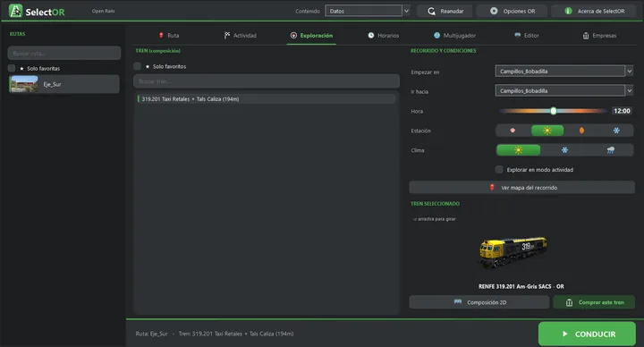Click the red pin icon on Ruta tab

click(x=161, y=35)
